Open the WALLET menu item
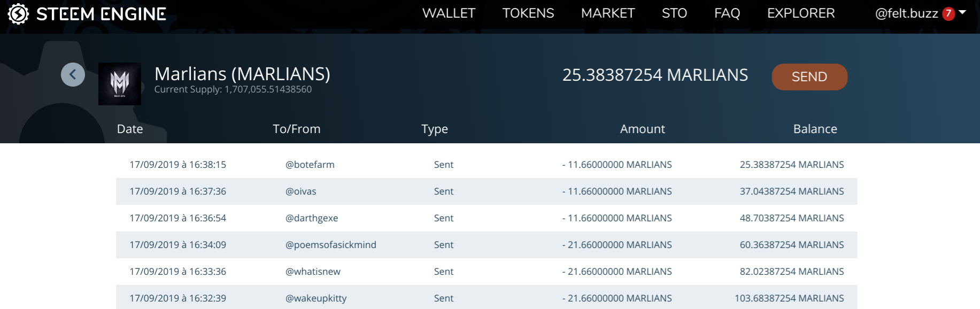 [x=449, y=13]
